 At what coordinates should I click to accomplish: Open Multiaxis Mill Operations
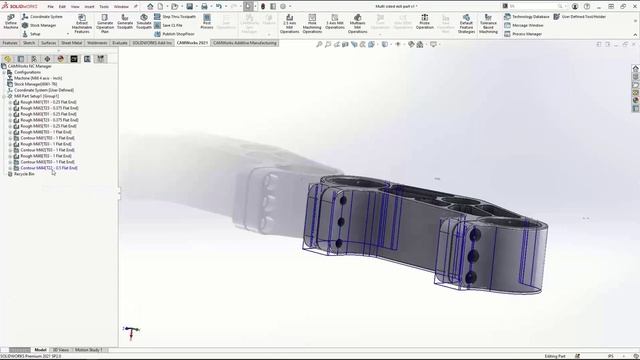[x=358, y=24]
